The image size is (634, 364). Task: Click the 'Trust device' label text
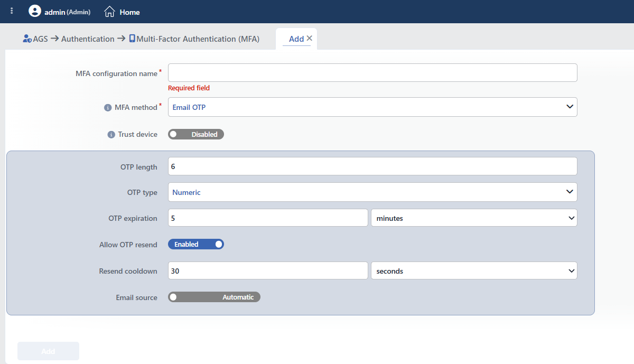coord(138,134)
